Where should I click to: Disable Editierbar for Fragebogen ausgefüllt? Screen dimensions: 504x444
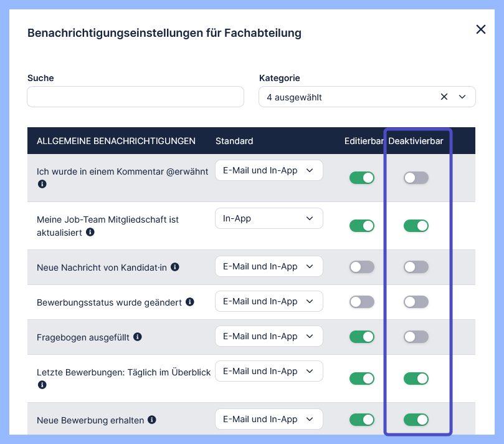point(362,337)
